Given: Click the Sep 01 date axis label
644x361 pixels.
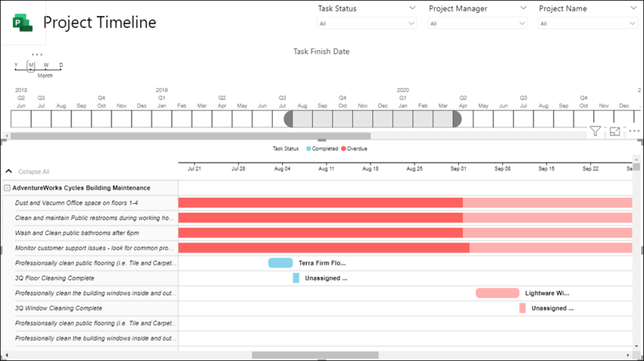Looking at the screenshot, I should coord(458,168).
